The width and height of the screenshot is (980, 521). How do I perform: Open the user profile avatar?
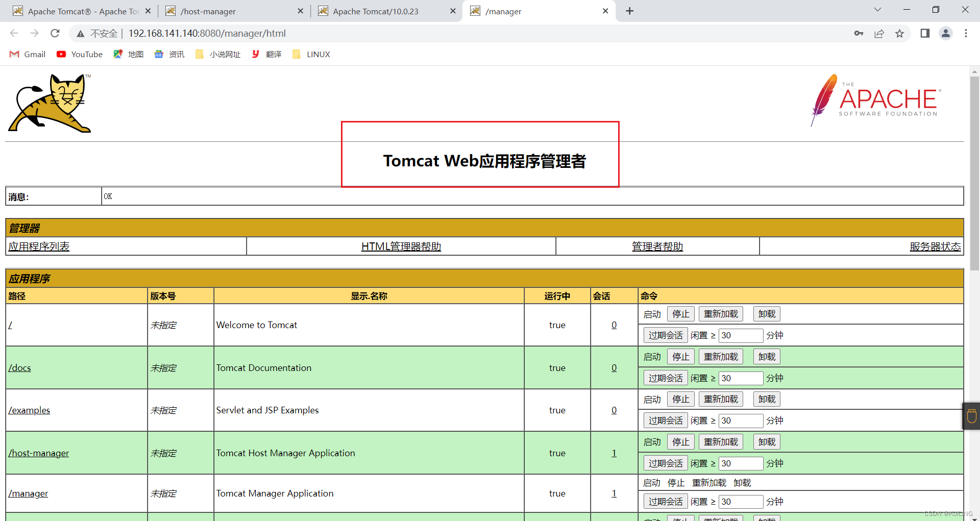coord(946,33)
